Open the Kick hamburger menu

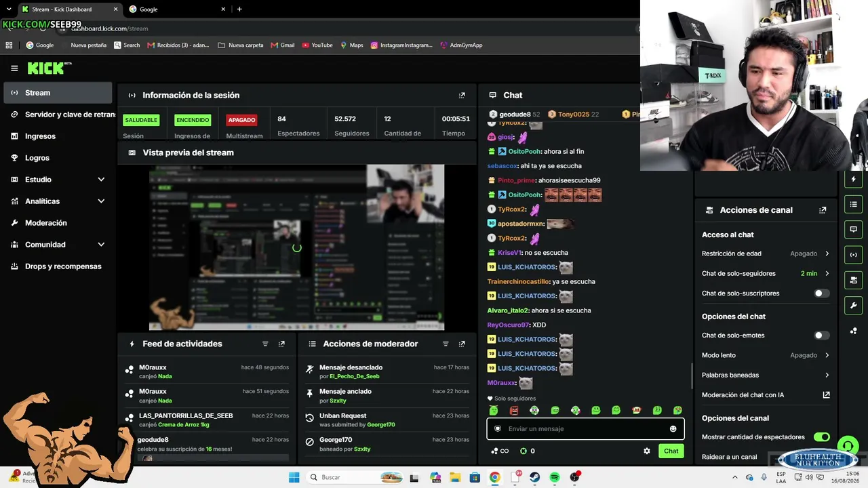coord(14,68)
